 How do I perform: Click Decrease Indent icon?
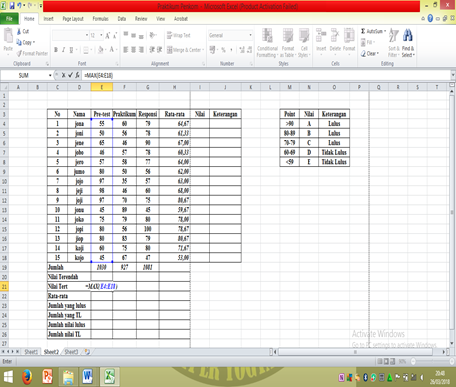pyautogui.click(x=152, y=50)
